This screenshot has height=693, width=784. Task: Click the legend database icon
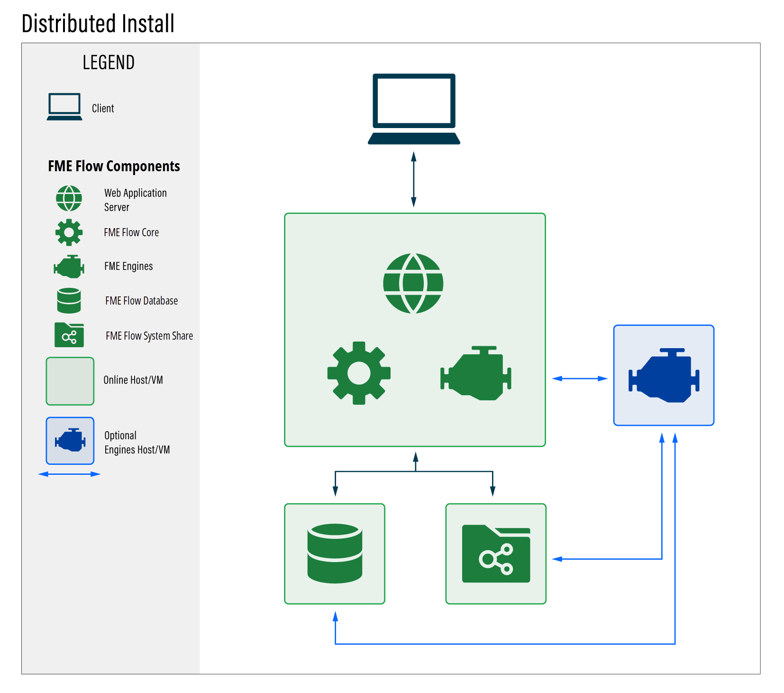point(69,301)
